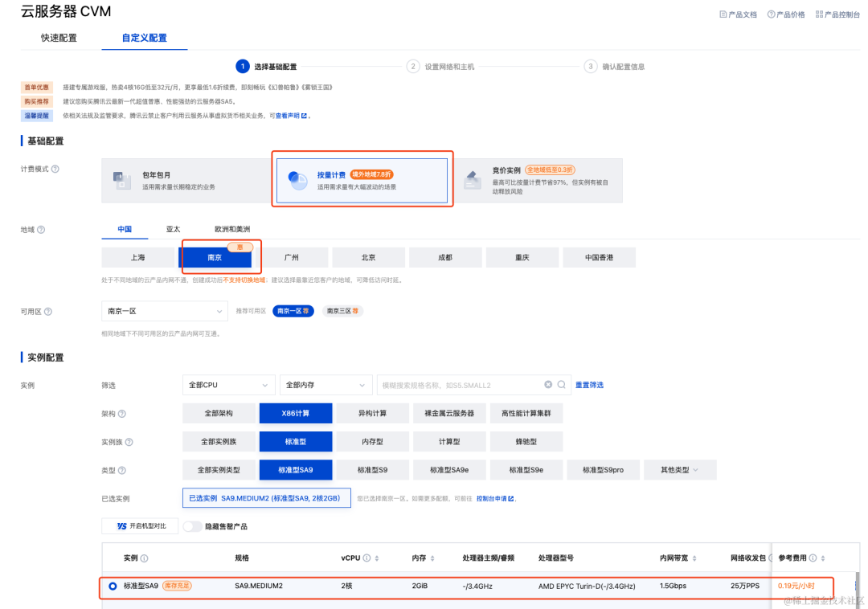Choose the 重庆 region button

(x=522, y=257)
